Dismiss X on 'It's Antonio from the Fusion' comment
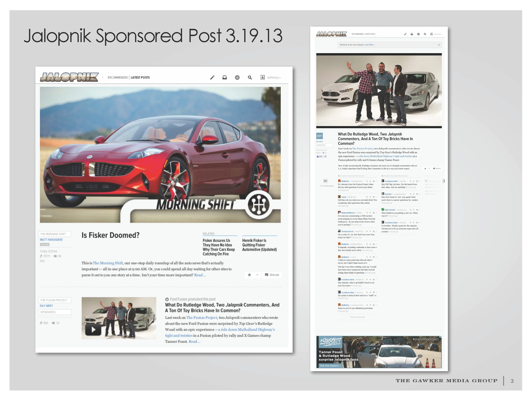This screenshot has width=532, height=400. pos(367,181)
